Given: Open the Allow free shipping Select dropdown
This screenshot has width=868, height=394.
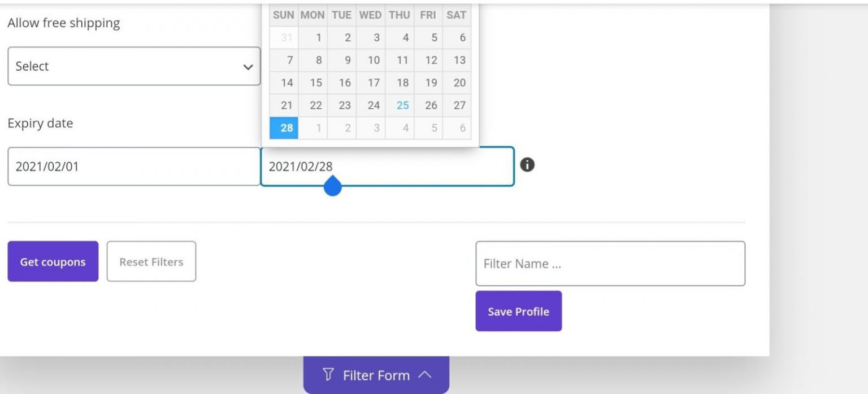Looking at the screenshot, I should [x=133, y=66].
